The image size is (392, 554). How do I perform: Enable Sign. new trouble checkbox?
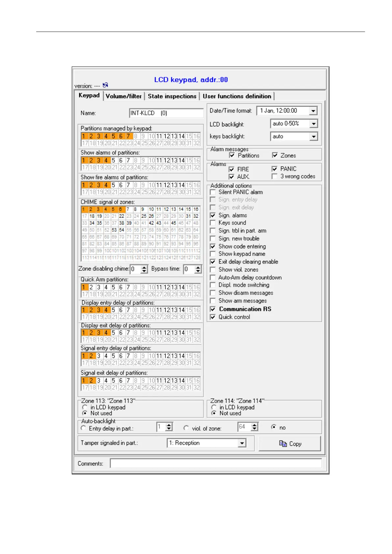coord(213,239)
